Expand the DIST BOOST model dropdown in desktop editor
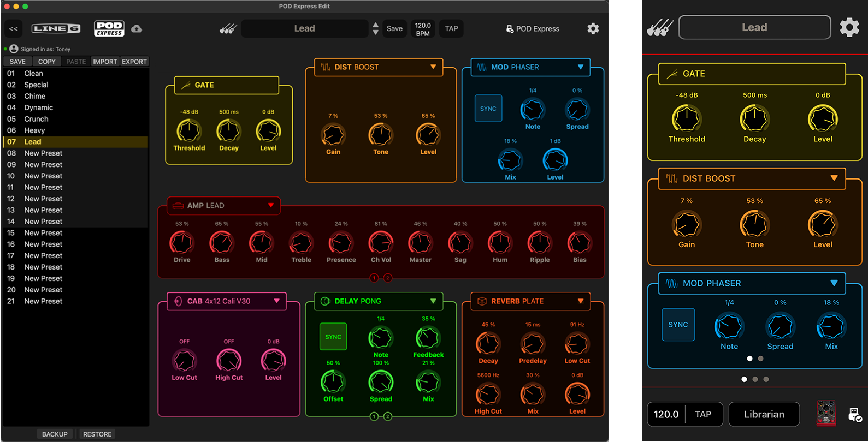Screen dimensions: 868x442 click(x=433, y=67)
